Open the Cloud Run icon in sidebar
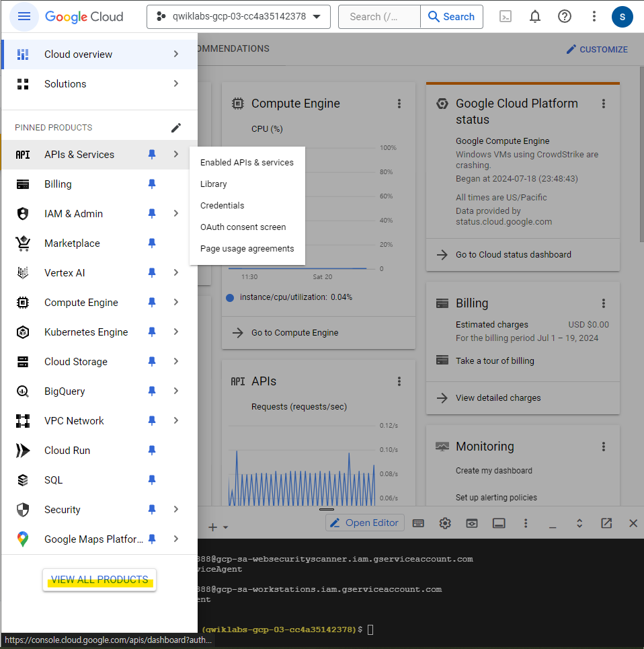 click(x=23, y=451)
